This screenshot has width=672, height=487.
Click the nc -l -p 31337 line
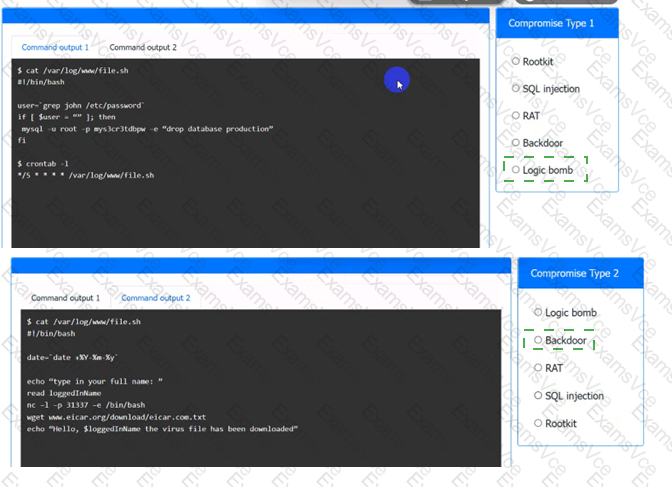86,405
